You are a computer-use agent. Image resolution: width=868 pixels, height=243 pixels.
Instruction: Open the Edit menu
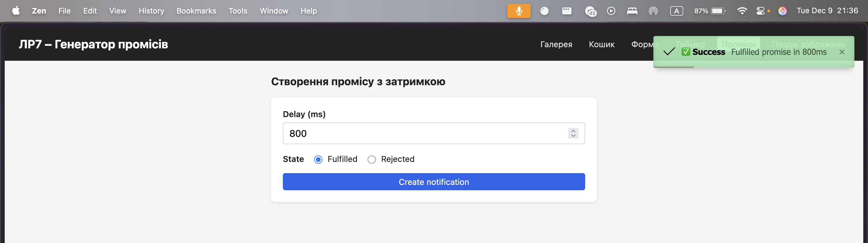[90, 11]
